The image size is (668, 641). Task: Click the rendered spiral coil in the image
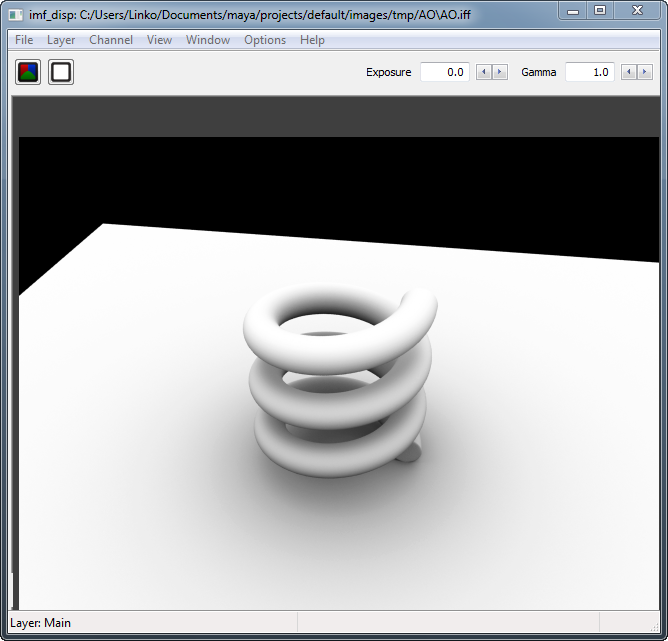(338, 390)
